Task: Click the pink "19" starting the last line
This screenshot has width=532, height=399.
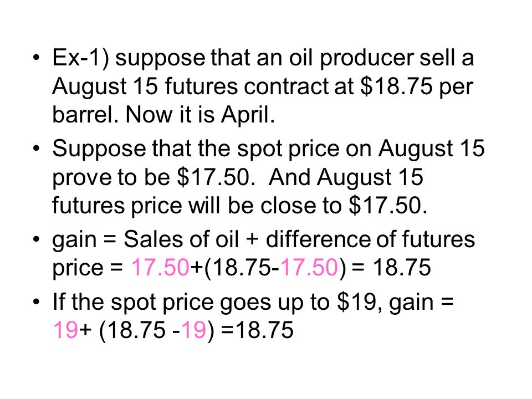Action: (66, 329)
